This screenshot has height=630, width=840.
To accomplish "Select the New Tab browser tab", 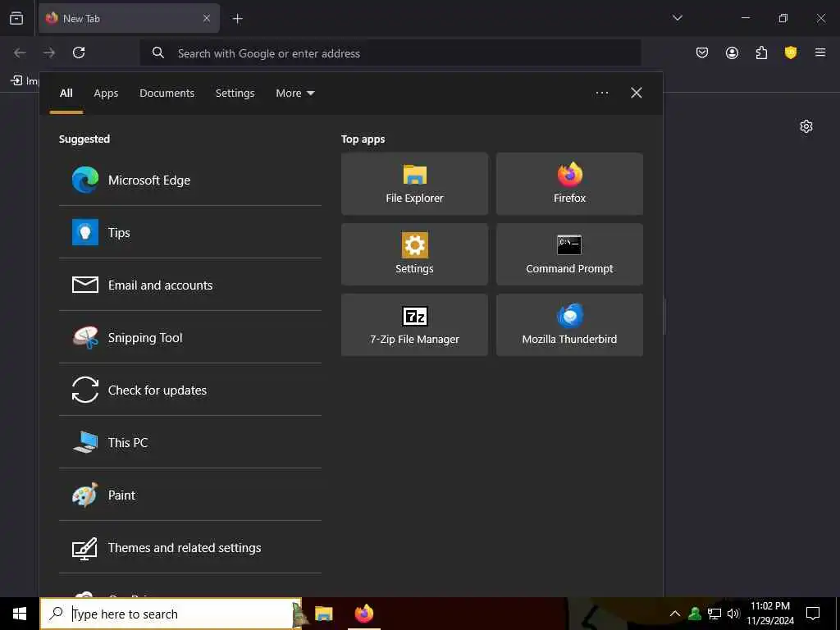I will point(129,18).
